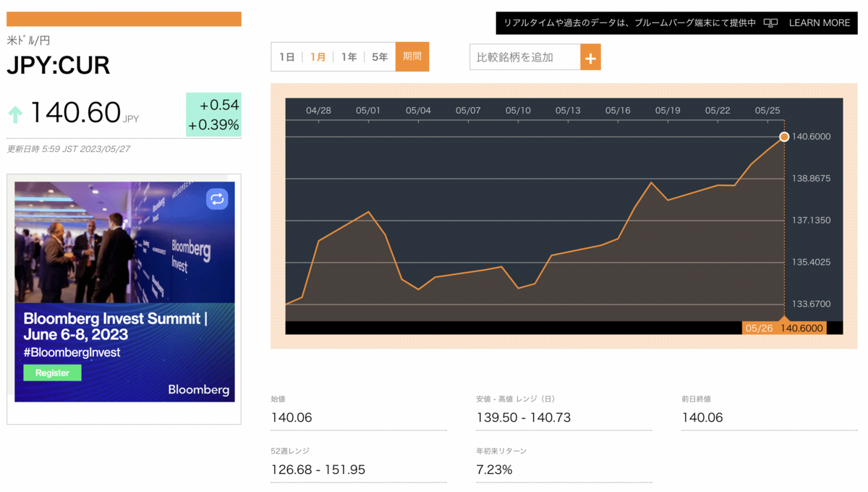Click the #BloombergInvest hashtag in the ad
Image resolution: width=868 pixels, height=492 pixels.
tap(72, 352)
